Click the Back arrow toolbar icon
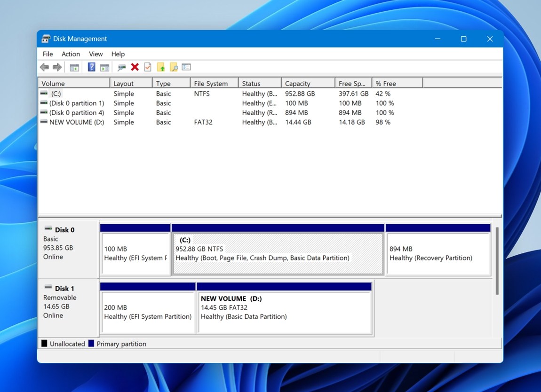This screenshot has width=541, height=392. [44, 67]
